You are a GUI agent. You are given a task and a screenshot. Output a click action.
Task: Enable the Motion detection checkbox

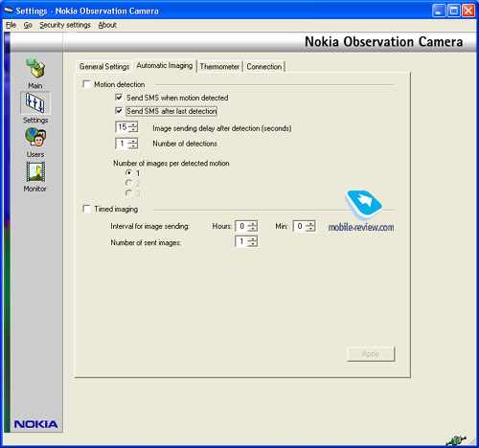[x=86, y=84]
